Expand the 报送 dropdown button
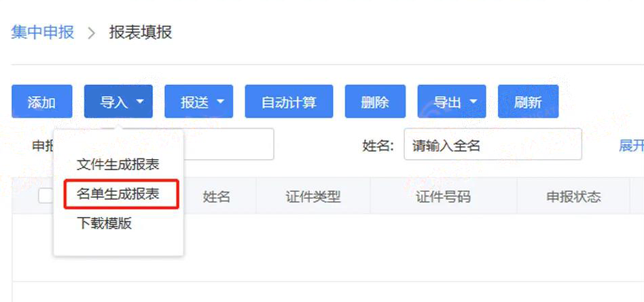644x302 pixels. (x=199, y=101)
